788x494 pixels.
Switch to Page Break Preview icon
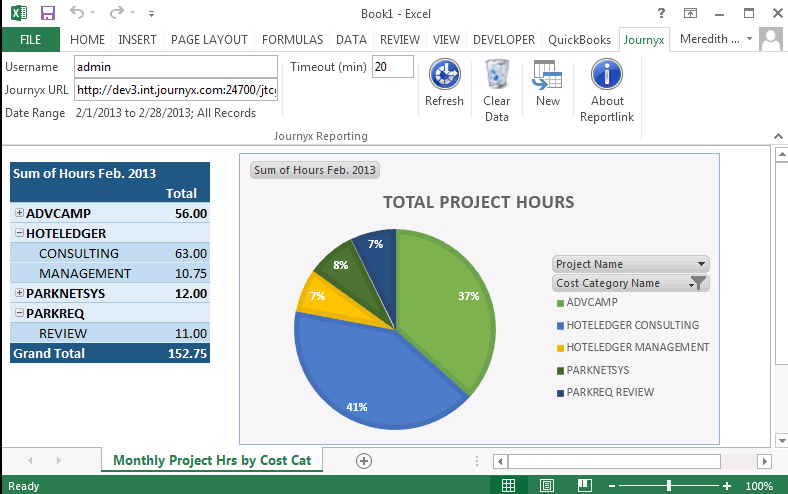click(584, 485)
